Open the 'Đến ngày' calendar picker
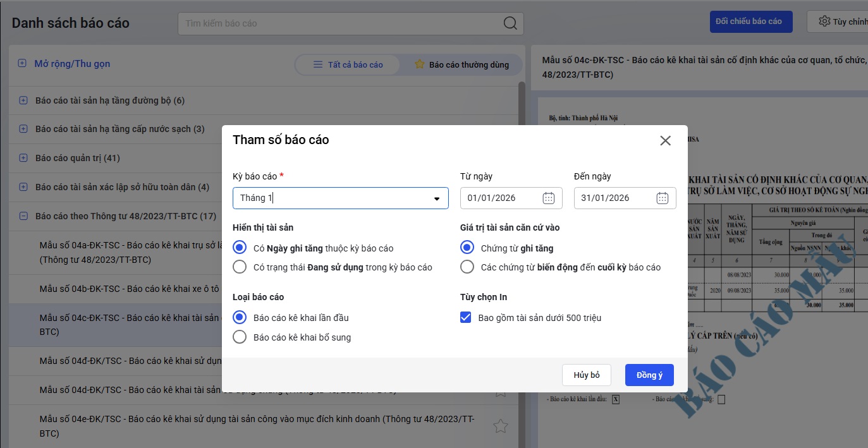868x448 pixels. point(662,198)
